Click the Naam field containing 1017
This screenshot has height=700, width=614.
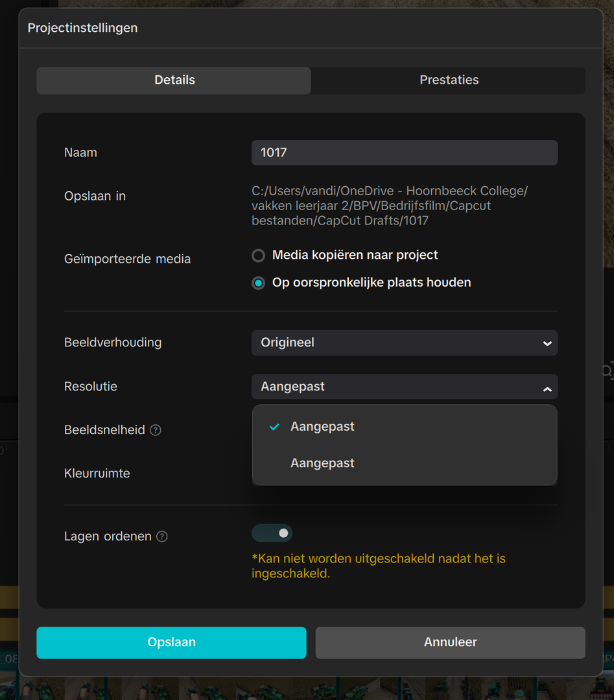[x=404, y=152]
